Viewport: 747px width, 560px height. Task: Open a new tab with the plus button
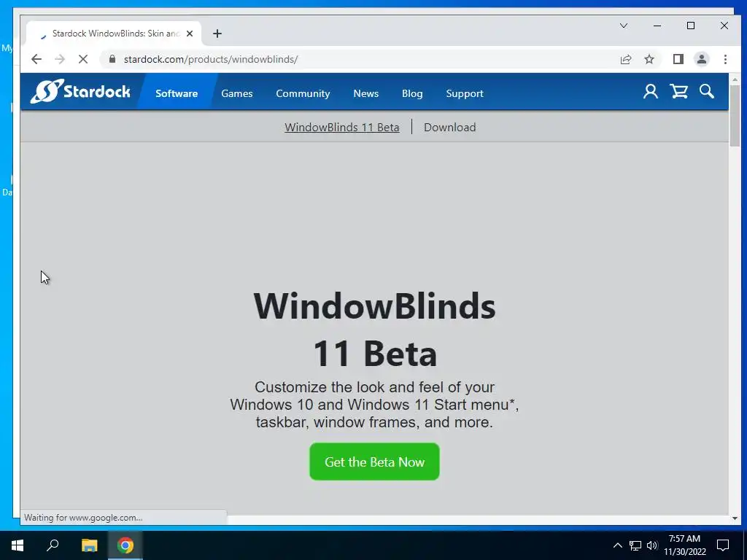(x=217, y=34)
